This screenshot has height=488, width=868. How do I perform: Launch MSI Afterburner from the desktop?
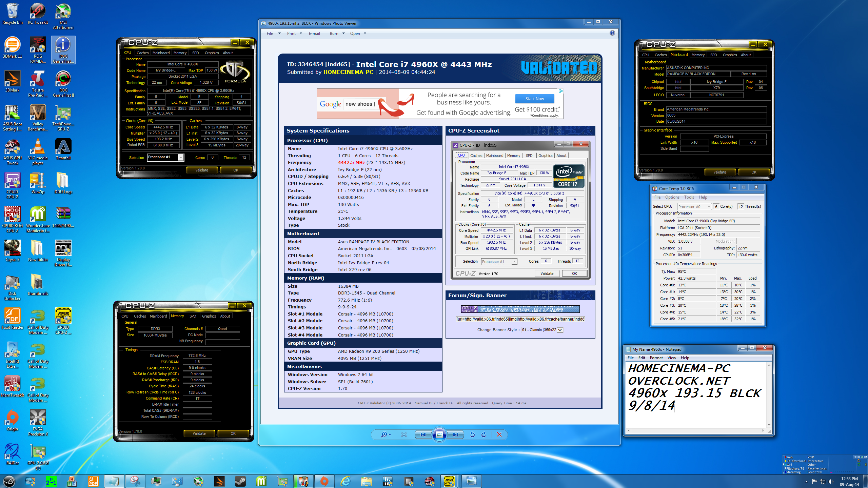(x=63, y=16)
